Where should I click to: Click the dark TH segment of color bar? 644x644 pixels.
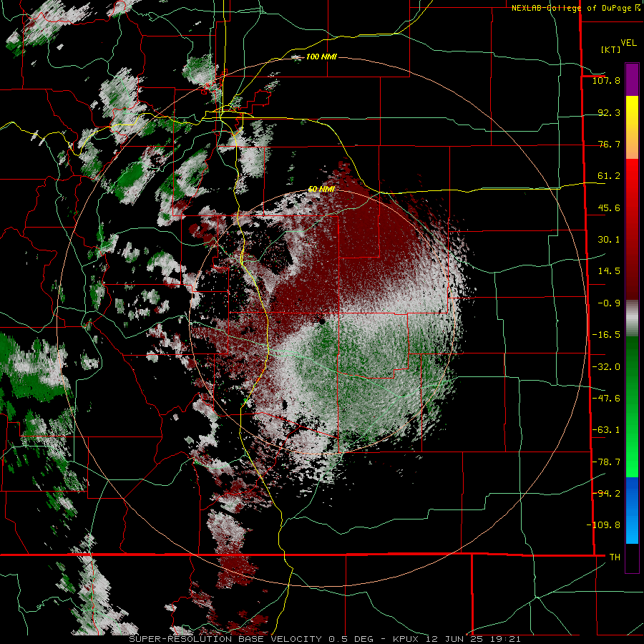click(632, 557)
